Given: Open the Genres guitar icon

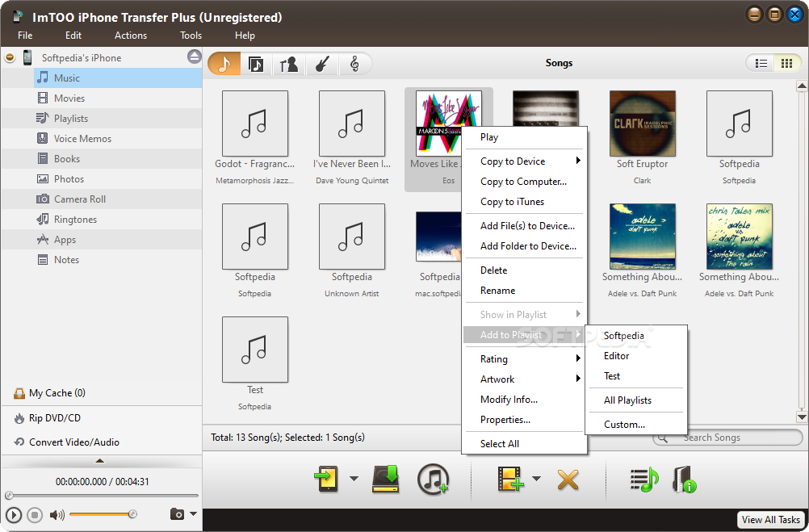Looking at the screenshot, I should pos(322,64).
